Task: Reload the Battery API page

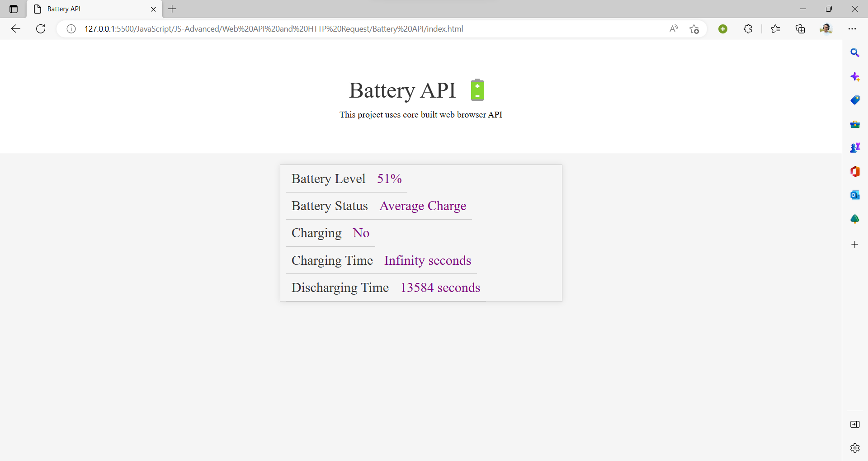Action: tap(41, 29)
